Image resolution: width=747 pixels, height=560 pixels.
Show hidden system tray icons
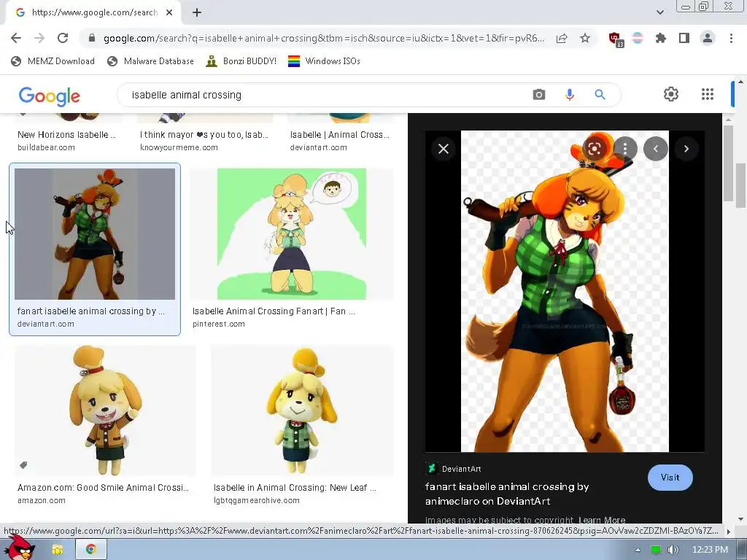(638, 550)
